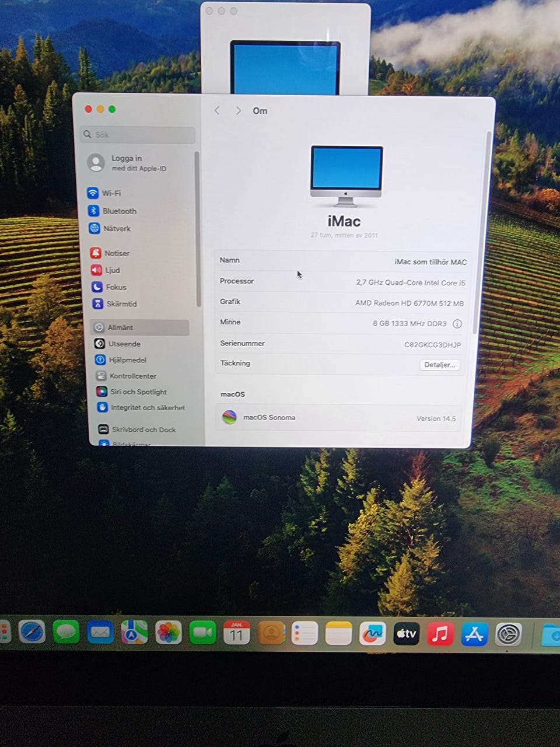The width and height of the screenshot is (560, 747).
Task: Open Messages from the Dock
Action: (66, 633)
